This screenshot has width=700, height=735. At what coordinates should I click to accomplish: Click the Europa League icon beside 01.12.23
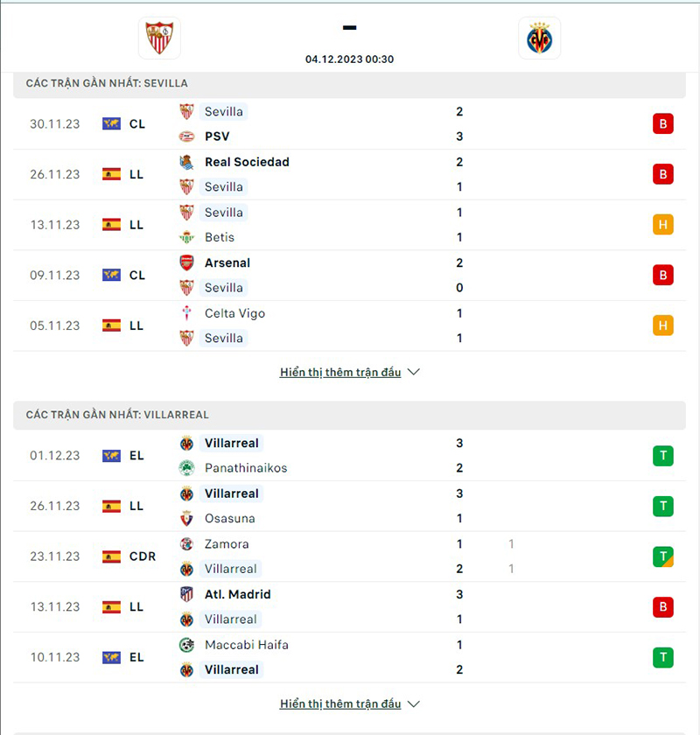click(111, 455)
